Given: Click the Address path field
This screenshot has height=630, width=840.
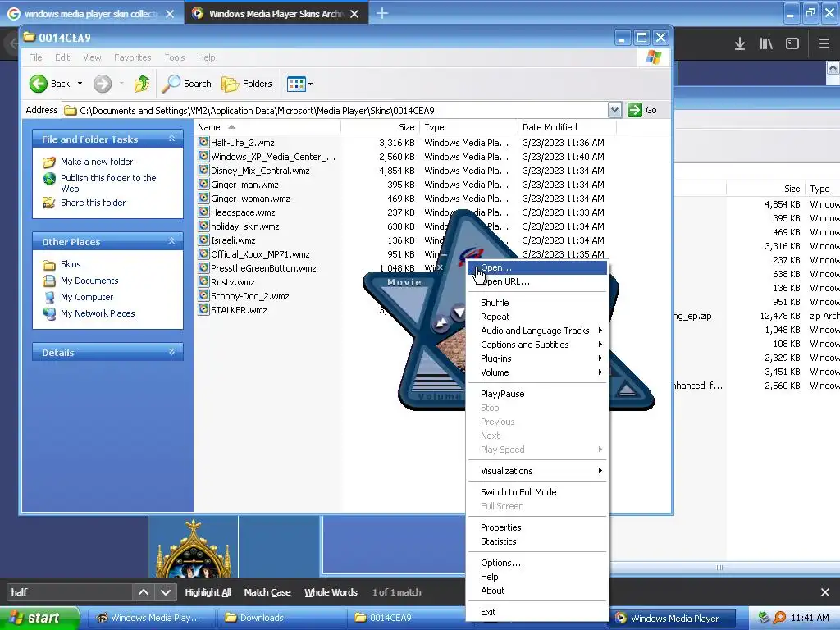Looking at the screenshot, I should click(x=336, y=111).
